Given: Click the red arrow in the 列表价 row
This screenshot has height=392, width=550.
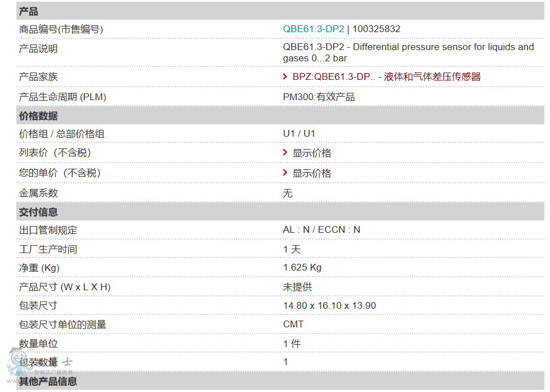Looking at the screenshot, I should (286, 153).
